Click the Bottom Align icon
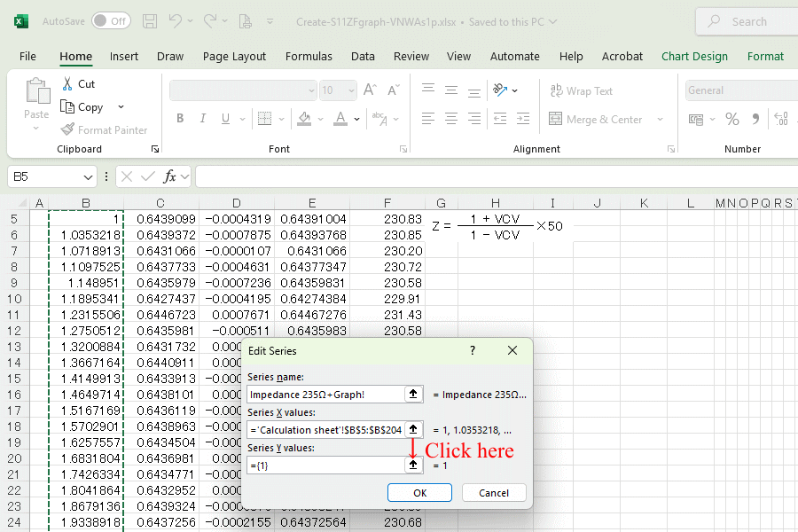798x532 pixels. click(473, 91)
